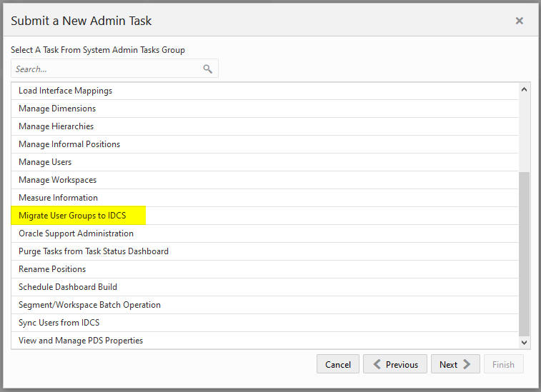Choose View and Manage PDS Properties
541x392 pixels.
tap(264, 341)
